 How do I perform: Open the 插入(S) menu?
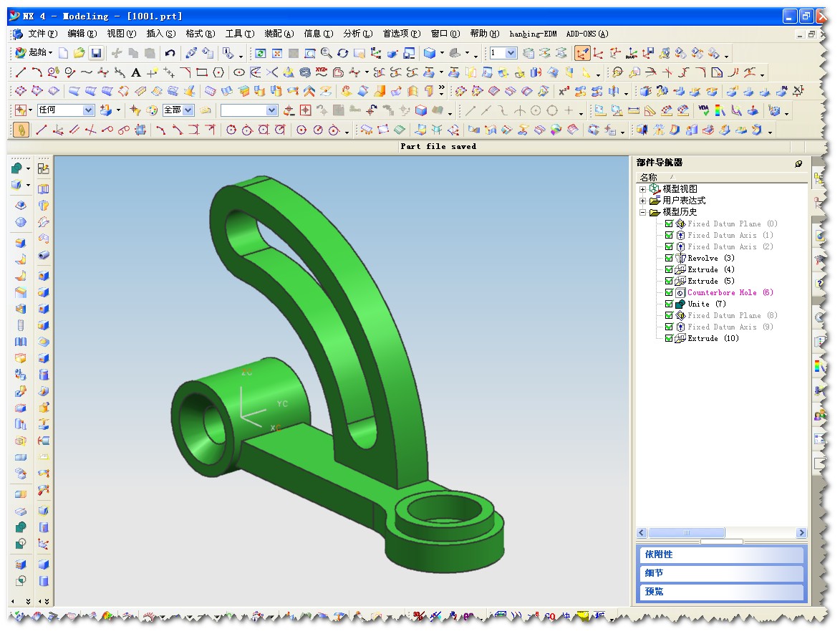click(x=160, y=34)
